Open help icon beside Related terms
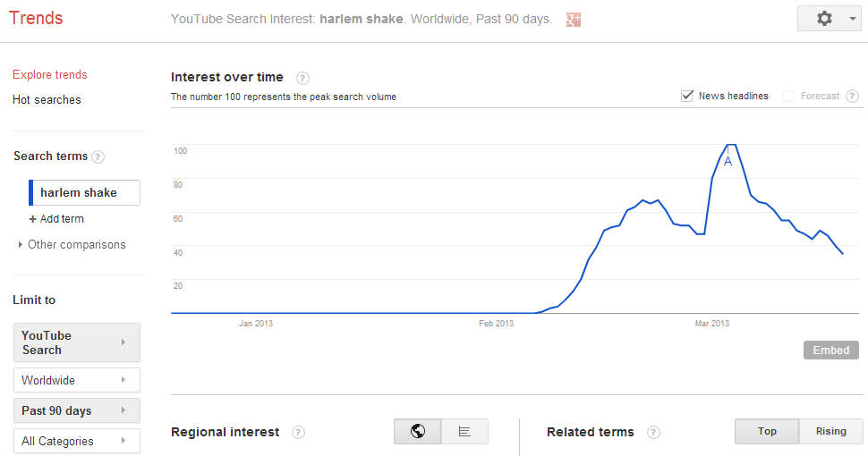 pos(653,432)
